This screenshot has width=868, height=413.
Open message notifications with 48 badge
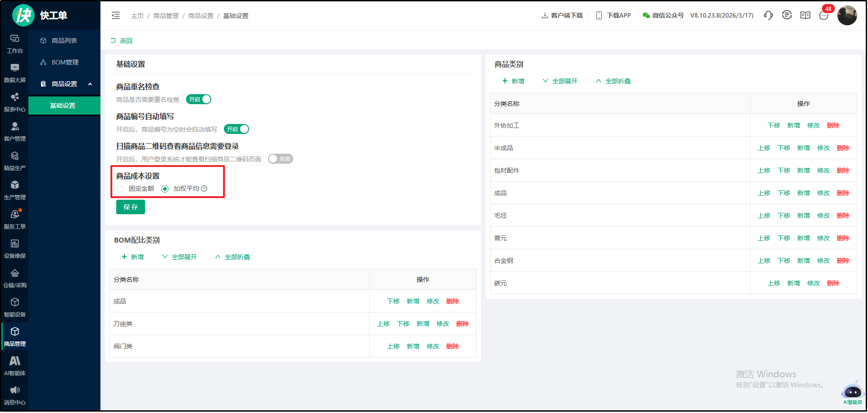tap(824, 15)
